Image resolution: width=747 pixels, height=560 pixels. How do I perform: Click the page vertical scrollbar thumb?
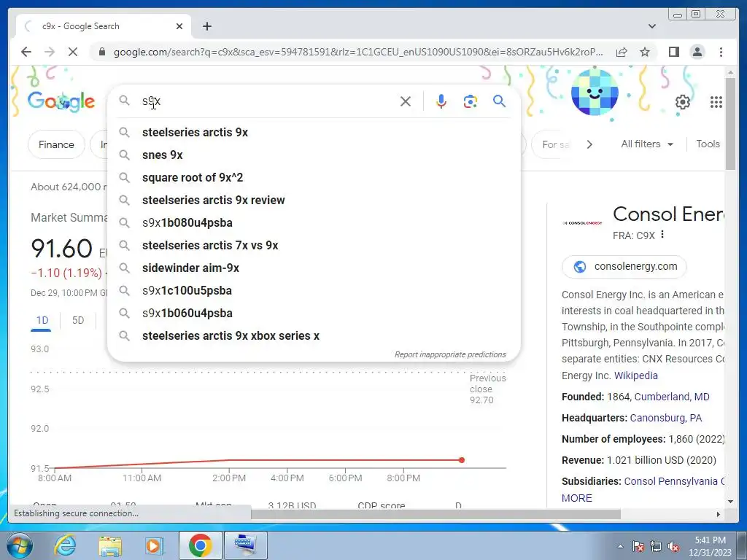tap(730, 122)
